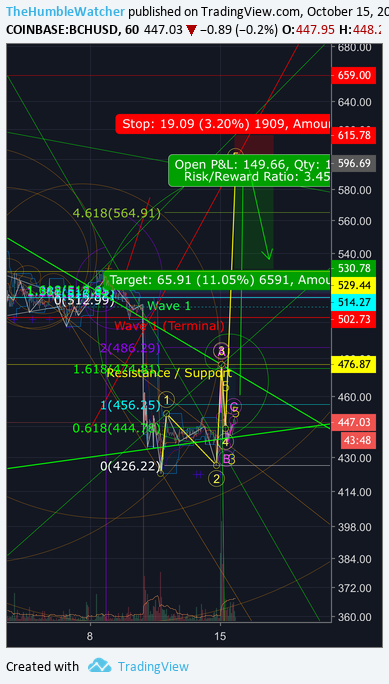The height and width of the screenshot is (684, 389).
Task: Click the Stop: 19.09 (3.20%) label
Action: pyautogui.click(x=223, y=124)
